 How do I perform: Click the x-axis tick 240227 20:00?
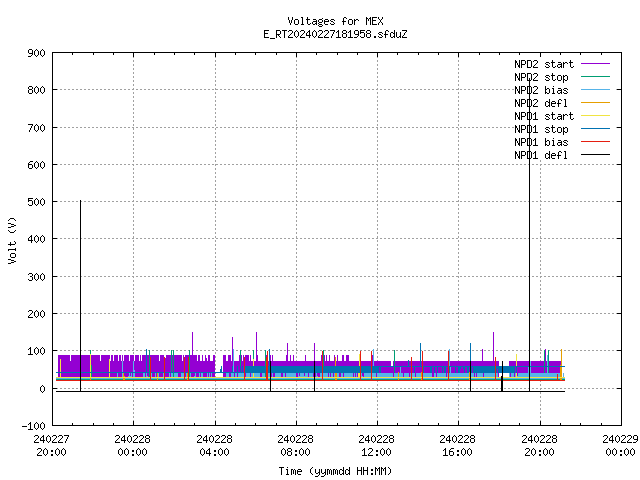tap(51, 446)
